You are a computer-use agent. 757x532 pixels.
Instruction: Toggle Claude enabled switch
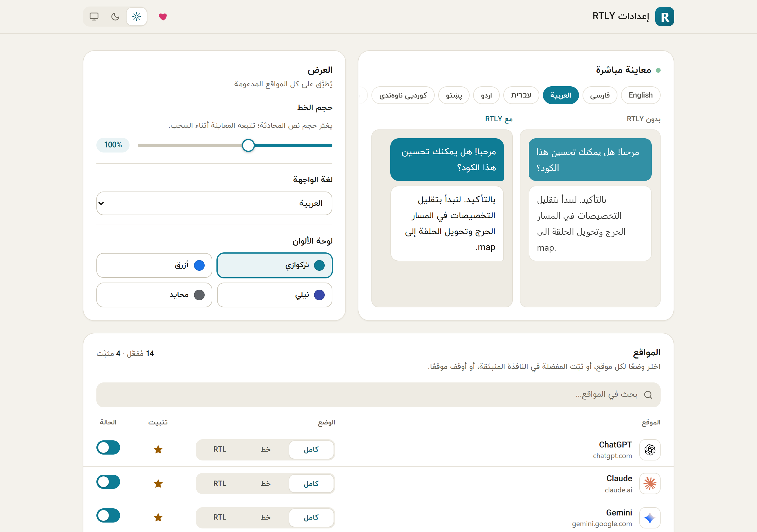[x=108, y=481]
